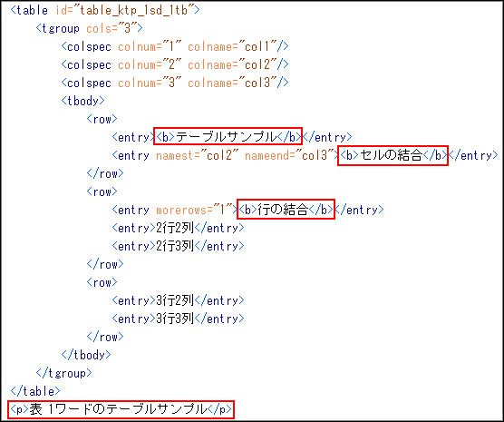
Task: Click the closing tgroup tag
Action: 64,373
